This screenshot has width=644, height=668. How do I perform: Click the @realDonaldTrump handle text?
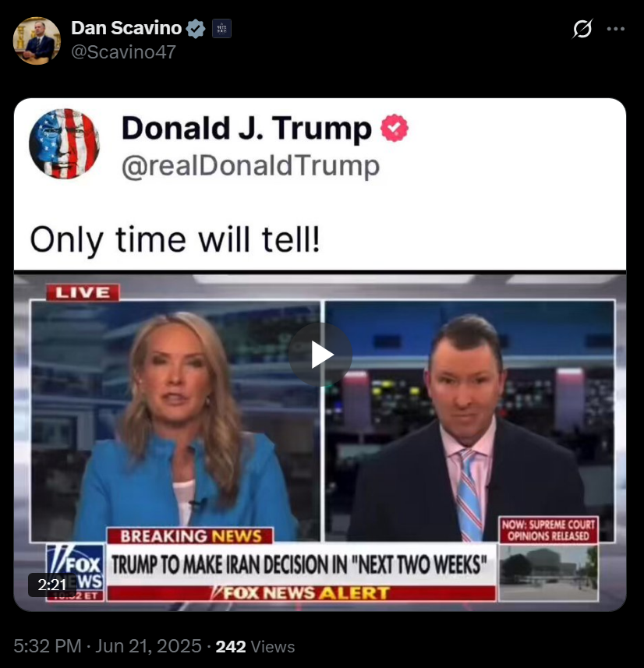click(250, 166)
